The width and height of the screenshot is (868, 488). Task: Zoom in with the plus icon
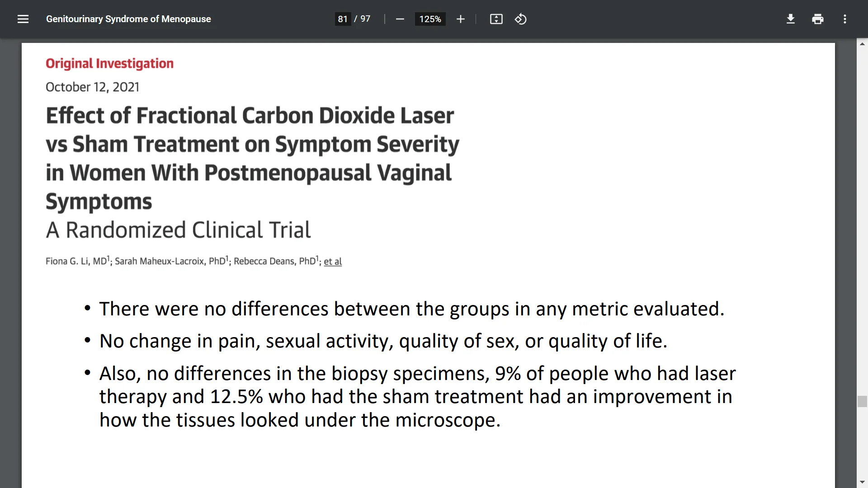tap(460, 19)
